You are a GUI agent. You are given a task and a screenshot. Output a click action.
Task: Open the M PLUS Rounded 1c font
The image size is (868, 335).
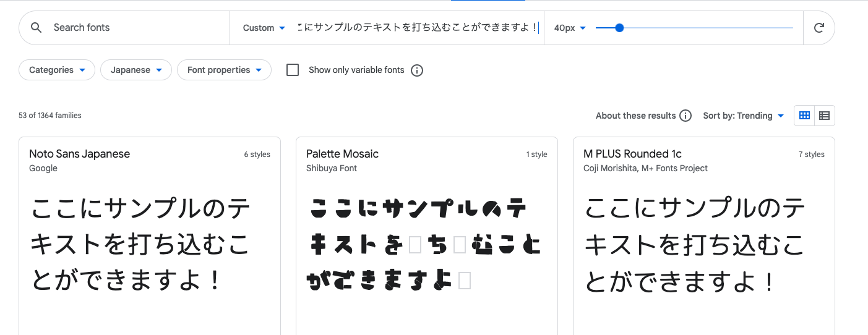632,154
